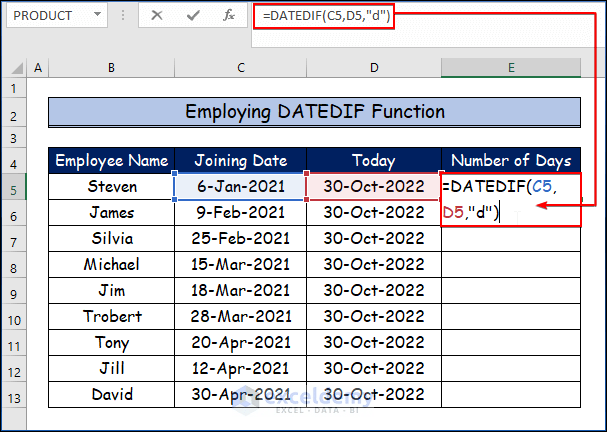Select the cell containing 'Michael'
The image size is (607, 432).
pos(111,264)
